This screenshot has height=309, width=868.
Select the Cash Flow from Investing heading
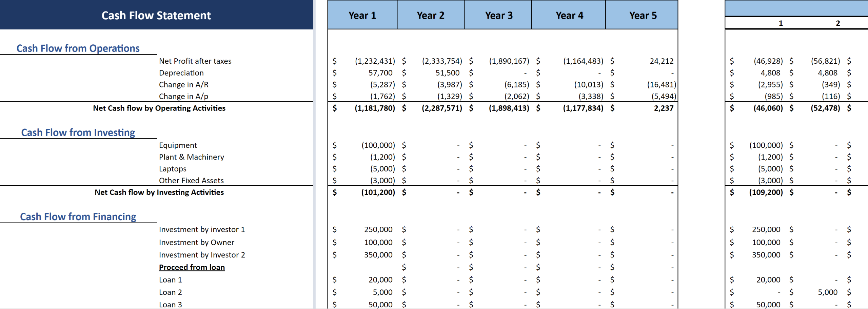click(78, 132)
